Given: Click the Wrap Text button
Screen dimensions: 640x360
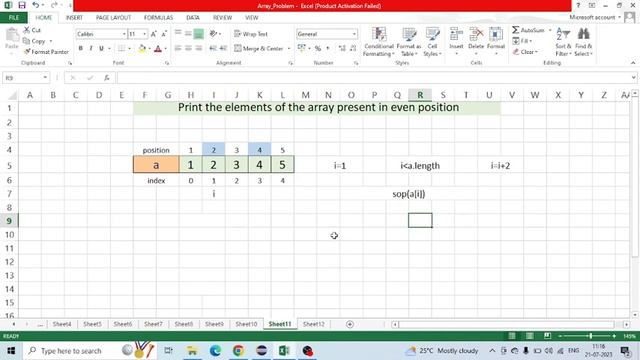Looking at the screenshot, I should [x=251, y=34].
